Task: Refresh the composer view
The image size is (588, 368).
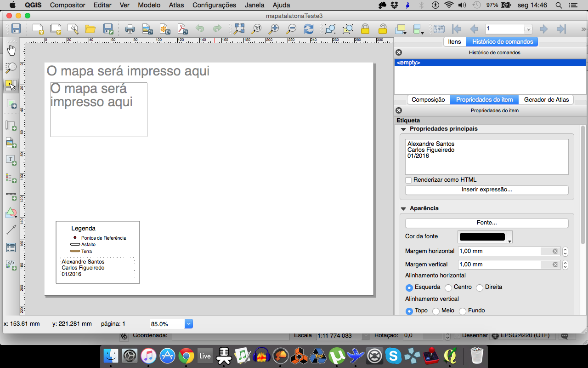Action: [x=309, y=29]
